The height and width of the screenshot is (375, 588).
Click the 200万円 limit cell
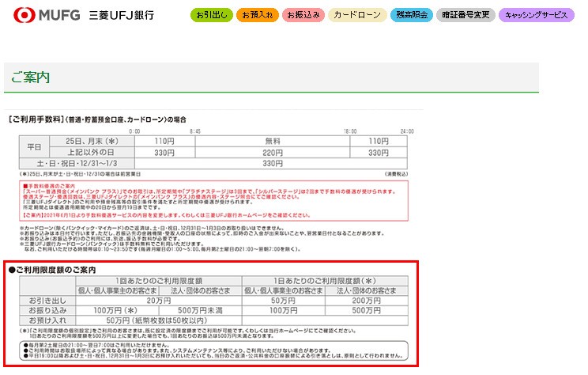pyautogui.click(x=367, y=301)
